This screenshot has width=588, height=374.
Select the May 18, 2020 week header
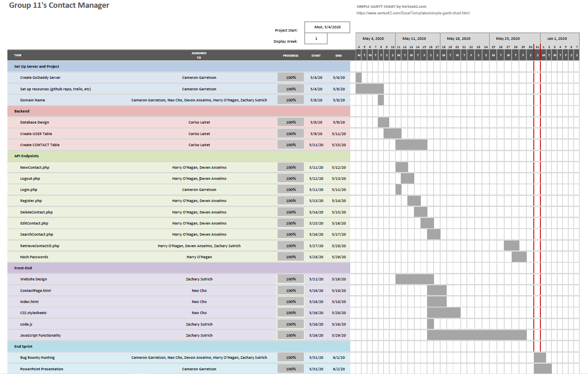(x=458, y=39)
